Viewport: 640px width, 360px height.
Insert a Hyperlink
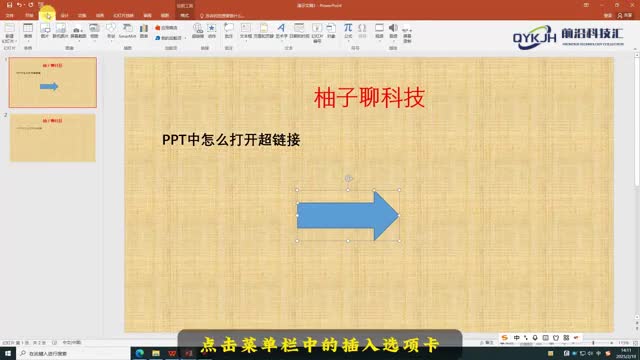point(198,31)
